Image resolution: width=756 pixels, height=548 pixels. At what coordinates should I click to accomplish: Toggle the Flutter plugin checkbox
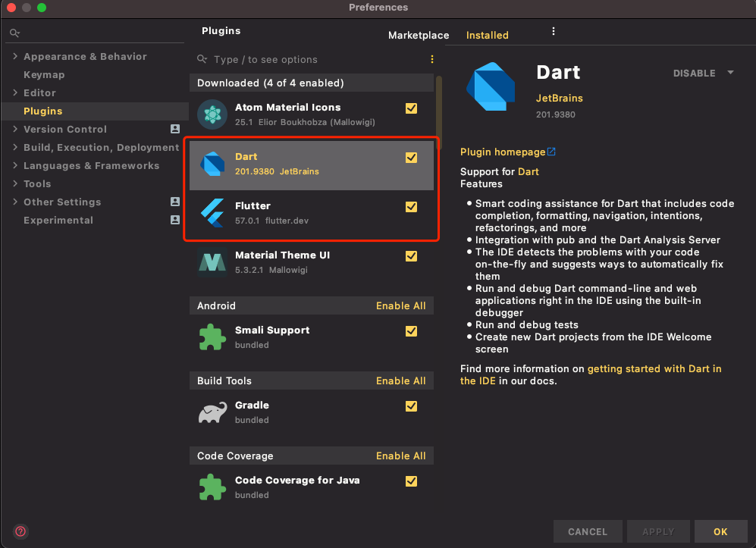[x=411, y=207]
